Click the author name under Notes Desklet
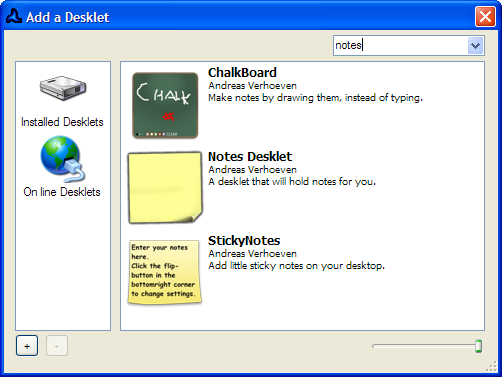 [x=252, y=170]
